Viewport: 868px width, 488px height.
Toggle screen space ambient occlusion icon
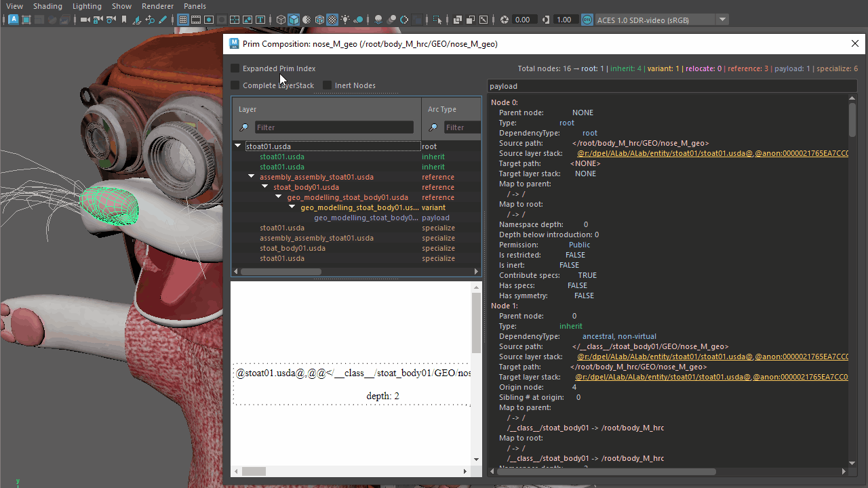tap(378, 20)
